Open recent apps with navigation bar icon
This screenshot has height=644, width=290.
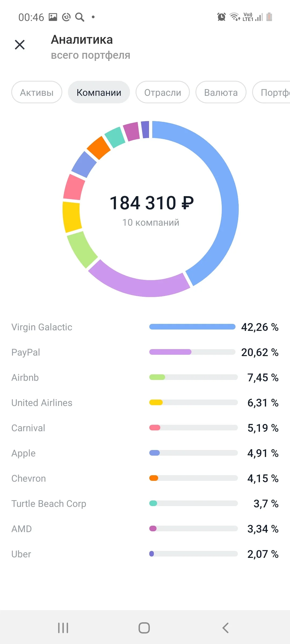pyautogui.click(x=63, y=628)
